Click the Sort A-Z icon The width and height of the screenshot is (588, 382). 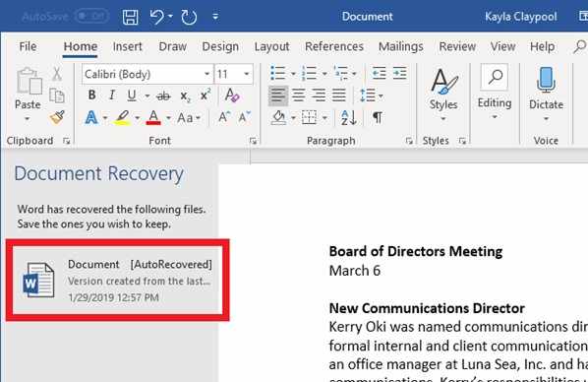[x=348, y=118]
